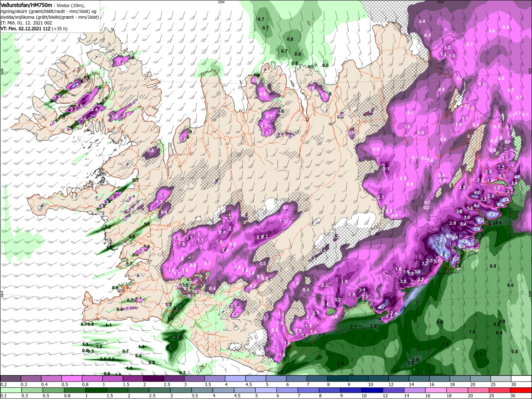Click the title text Veðurstofan/HM750m
Screen dimensions: 532x399
(26, 5)
